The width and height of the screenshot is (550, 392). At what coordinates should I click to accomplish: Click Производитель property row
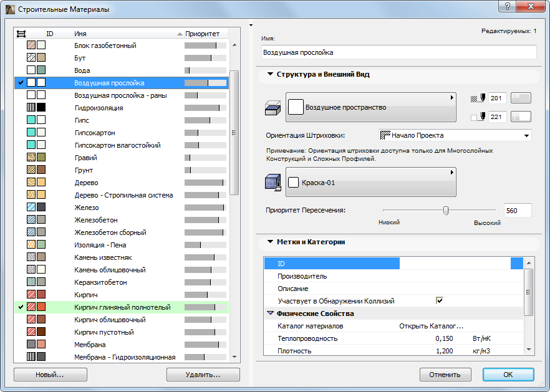click(393, 276)
